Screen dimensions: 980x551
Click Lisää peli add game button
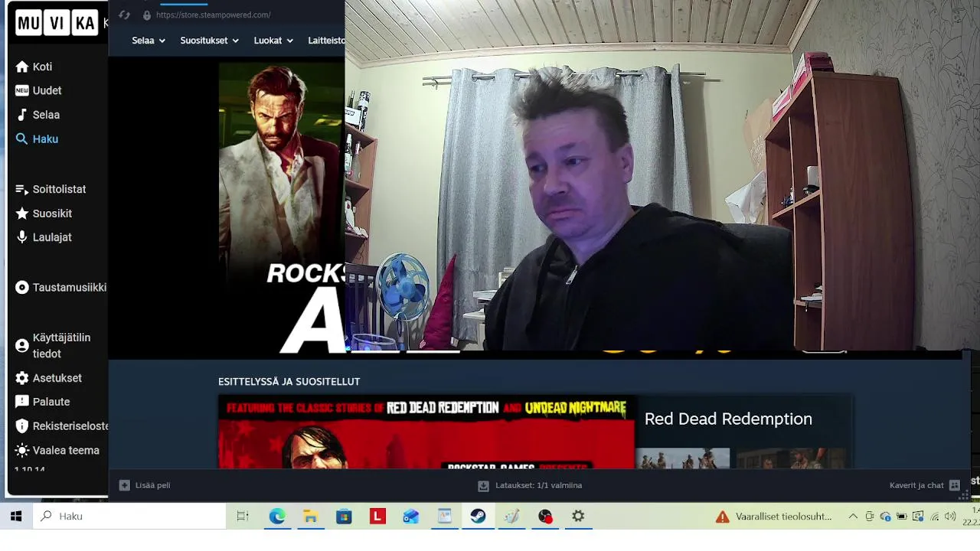point(145,485)
